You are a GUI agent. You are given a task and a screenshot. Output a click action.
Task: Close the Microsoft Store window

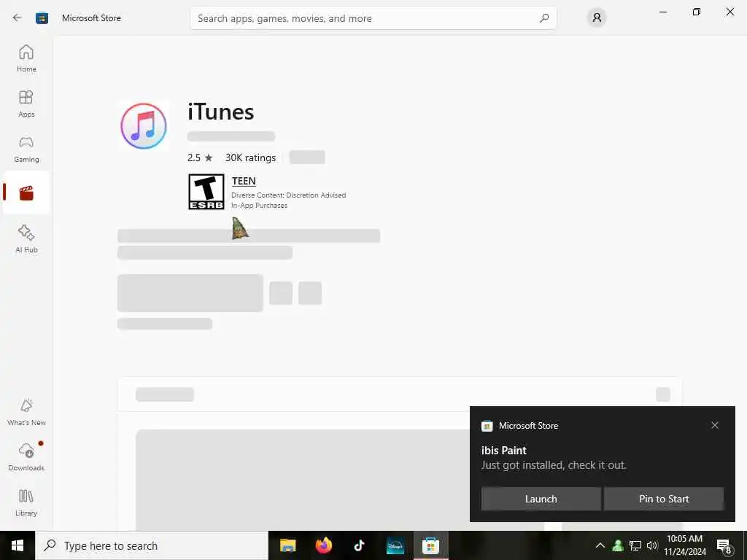tap(729, 12)
